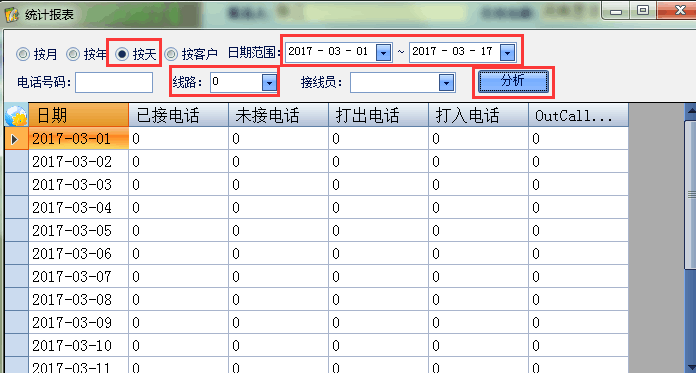Screen dimensions: 696x373
Task: Select the 2017-03-06 date cell
Action: tap(79, 254)
